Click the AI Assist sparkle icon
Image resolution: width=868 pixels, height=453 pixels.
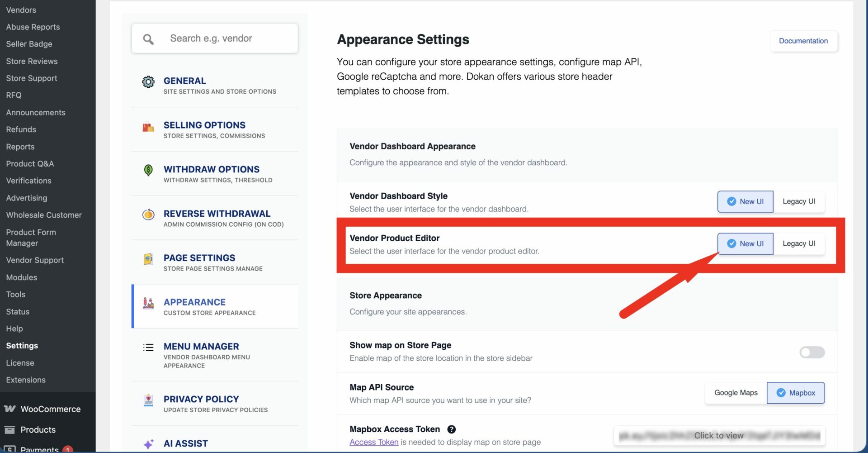pyautogui.click(x=148, y=444)
